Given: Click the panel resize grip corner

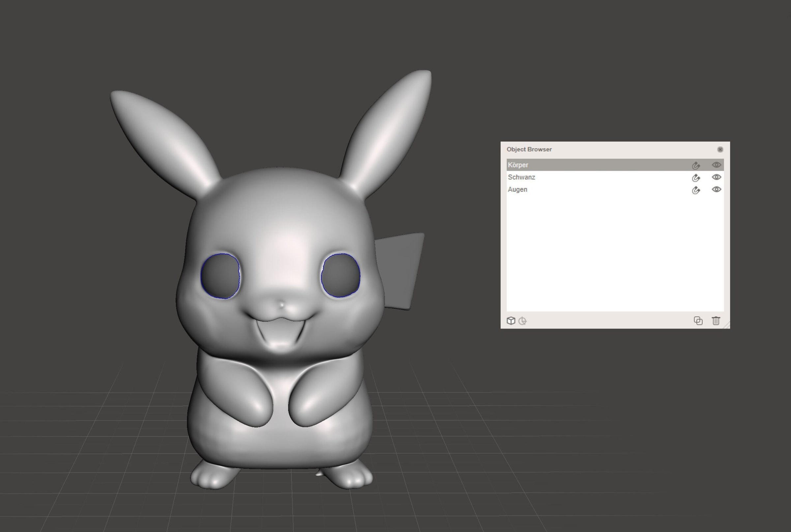Looking at the screenshot, I should [x=727, y=326].
